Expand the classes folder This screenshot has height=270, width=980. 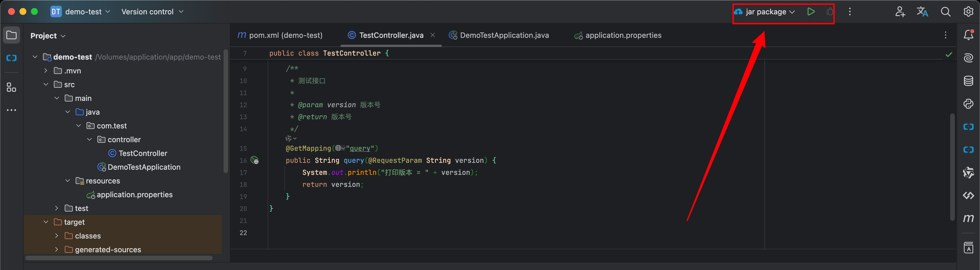coord(57,236)
